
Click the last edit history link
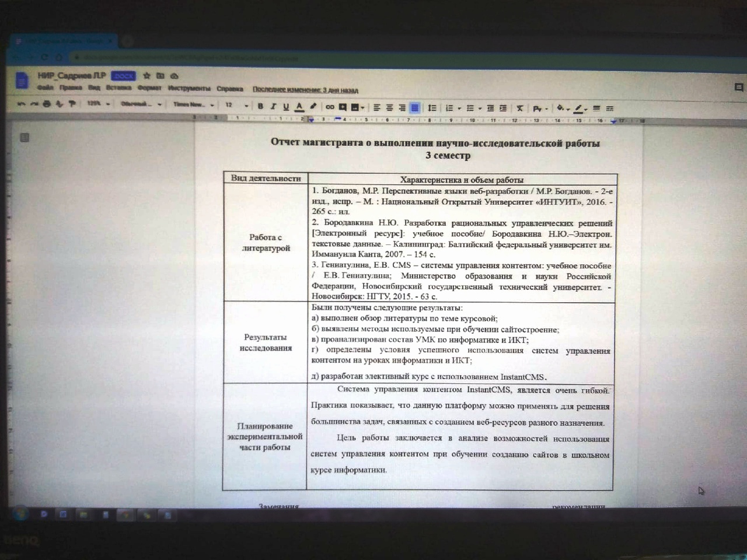[x=305, y=90]
